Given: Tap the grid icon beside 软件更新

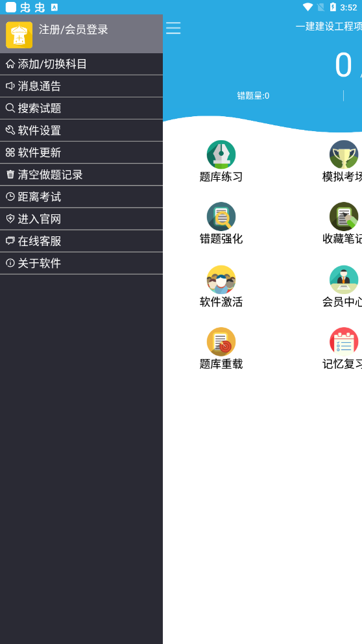Looking at the screenshot, I should (10, 153).
